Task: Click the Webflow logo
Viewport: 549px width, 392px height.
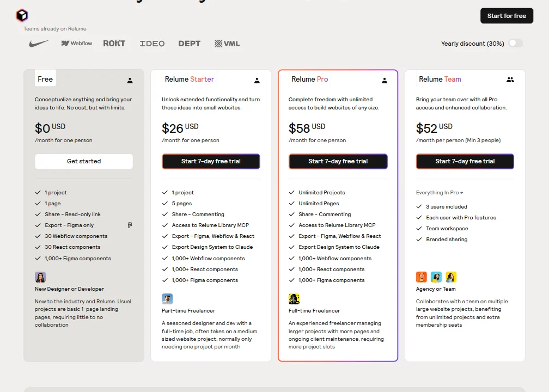Action: click(77, 44)
